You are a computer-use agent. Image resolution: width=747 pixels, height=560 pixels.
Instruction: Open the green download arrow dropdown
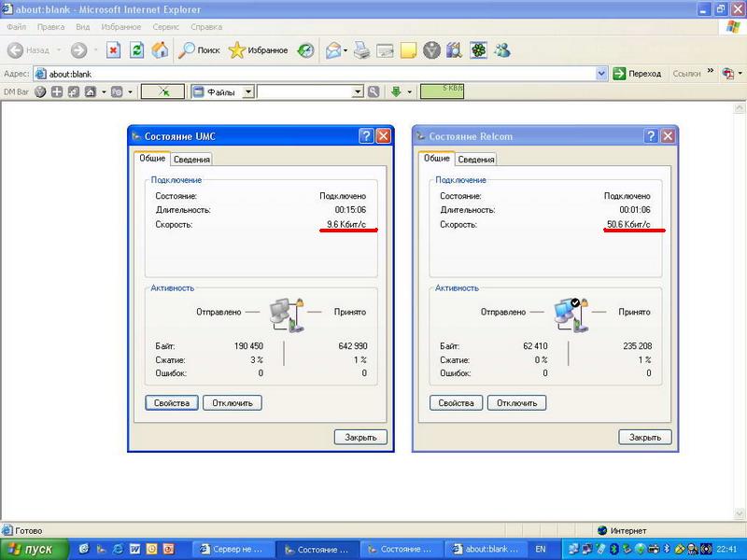click(x=408, y=91)
